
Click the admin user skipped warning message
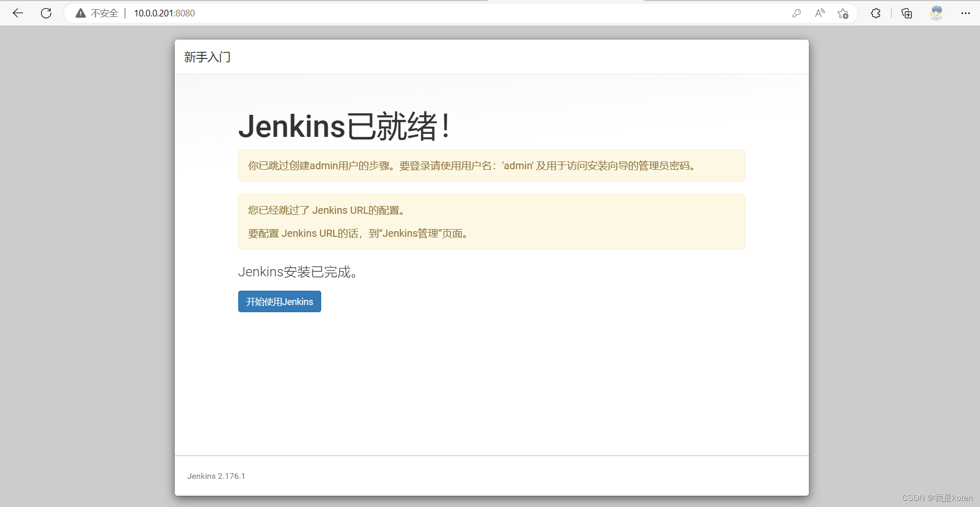tap(492, 166)
